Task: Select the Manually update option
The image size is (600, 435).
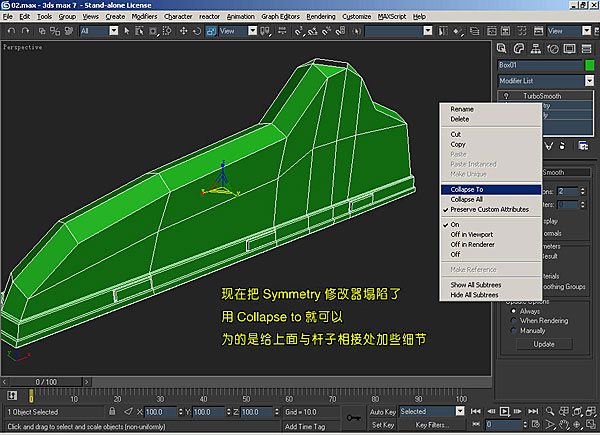Action: (514, 330)
